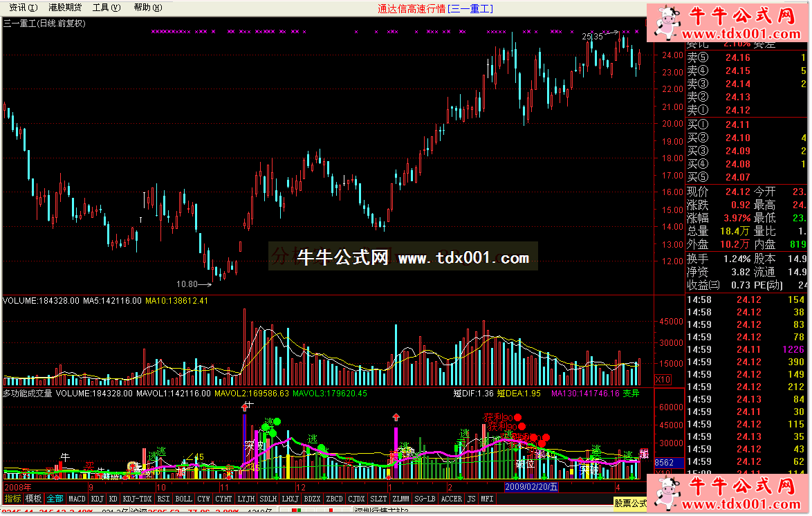Click the 通达信高速行情[三一重工] window title
Image resolution: width=812 pixels, height=516 pixels.
435,9
